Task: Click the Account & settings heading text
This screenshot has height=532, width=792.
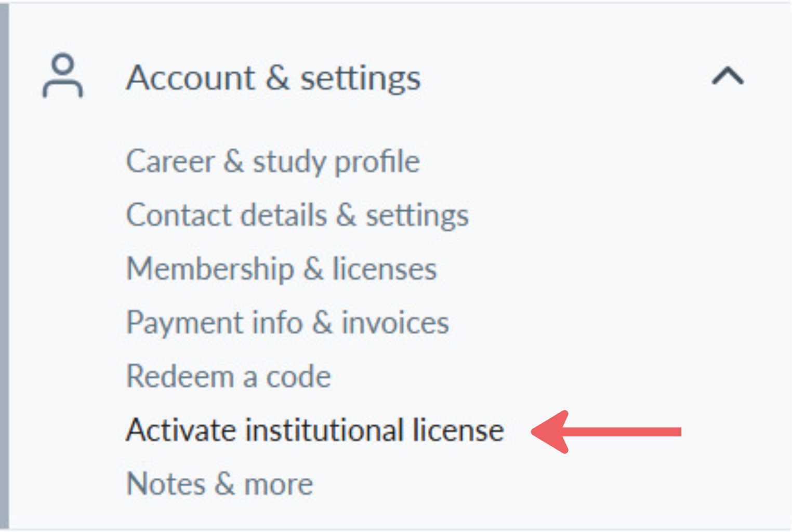Action: click(273, 78)
